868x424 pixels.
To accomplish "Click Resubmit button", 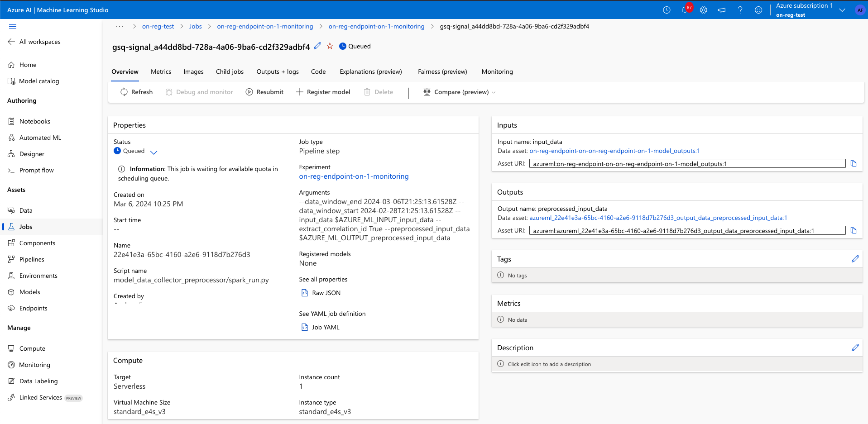I will click(x=264, y=92).
